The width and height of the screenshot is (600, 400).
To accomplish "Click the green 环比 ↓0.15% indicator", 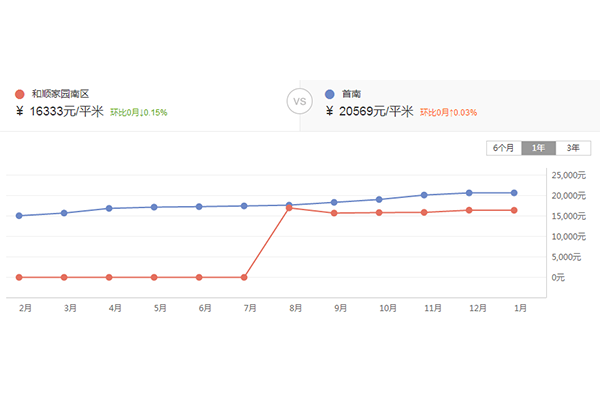I will 138,112.
